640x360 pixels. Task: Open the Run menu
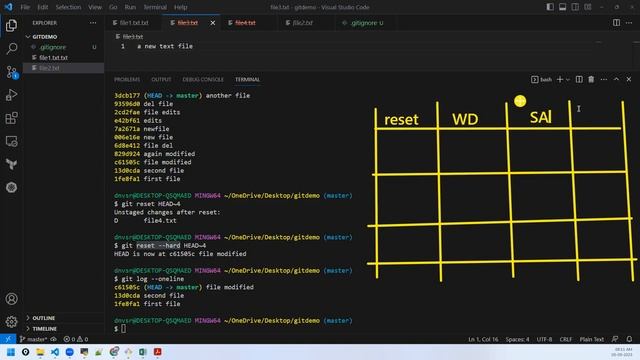coord(130,7)
